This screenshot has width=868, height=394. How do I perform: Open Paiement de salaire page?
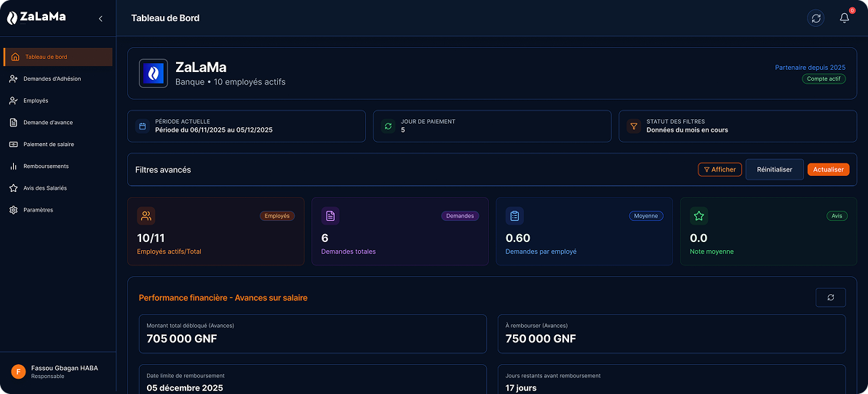point(48,144)
